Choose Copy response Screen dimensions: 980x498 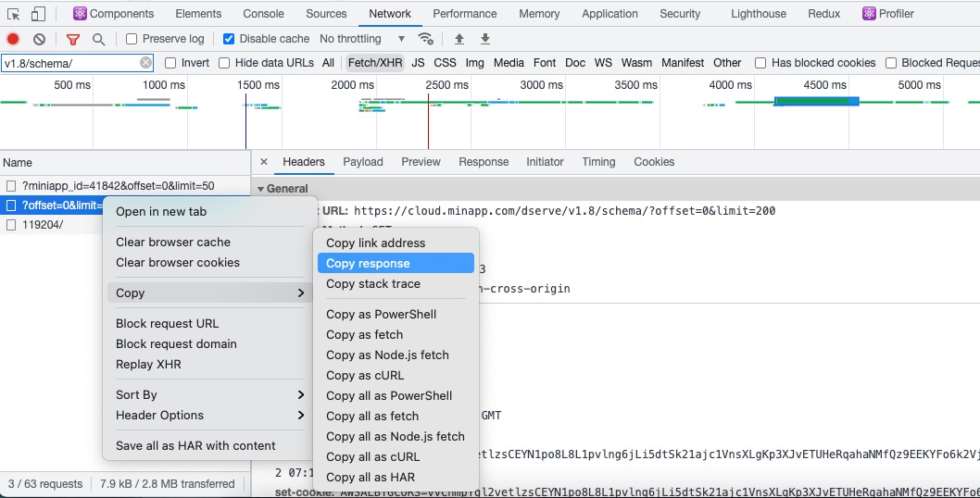point(396,263)
